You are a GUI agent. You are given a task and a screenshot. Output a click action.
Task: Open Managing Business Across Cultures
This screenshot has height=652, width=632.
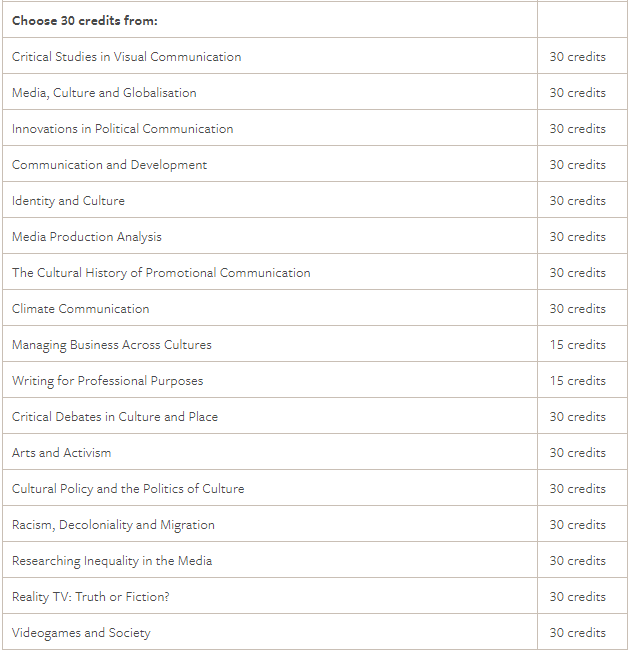pyautogui.click(x=112, y=345)
